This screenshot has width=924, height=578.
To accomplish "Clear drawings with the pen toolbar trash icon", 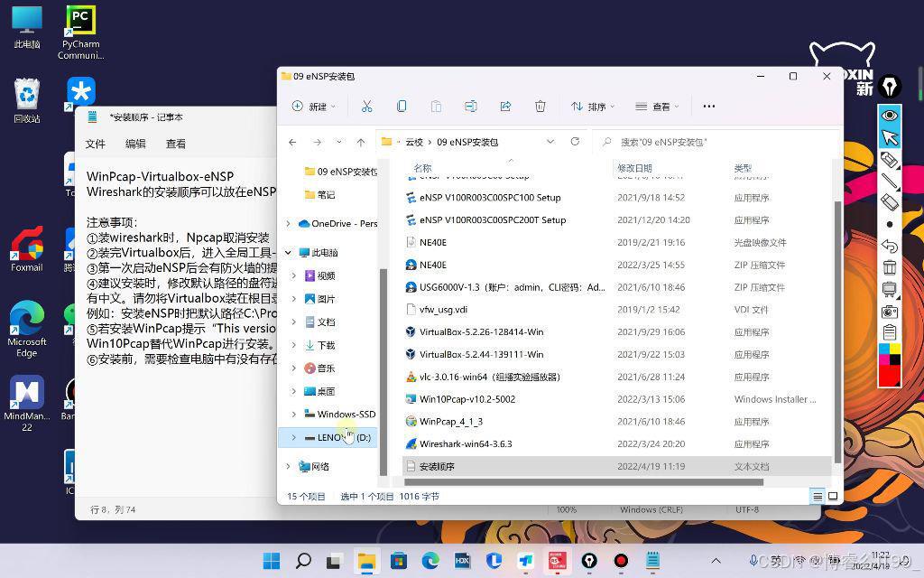I will pyautogui.click(x=889, y=267).
